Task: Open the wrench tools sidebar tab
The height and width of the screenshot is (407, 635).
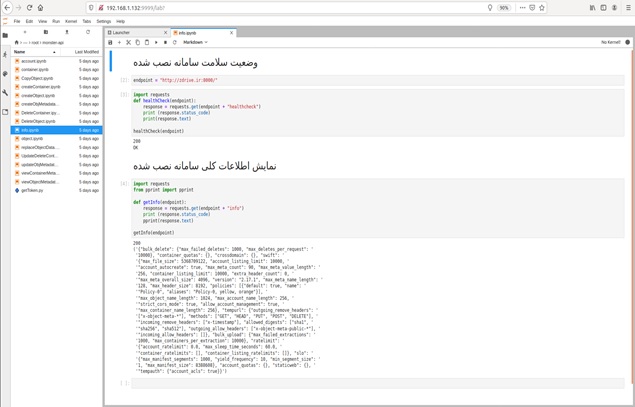Action: click(5, 93)
